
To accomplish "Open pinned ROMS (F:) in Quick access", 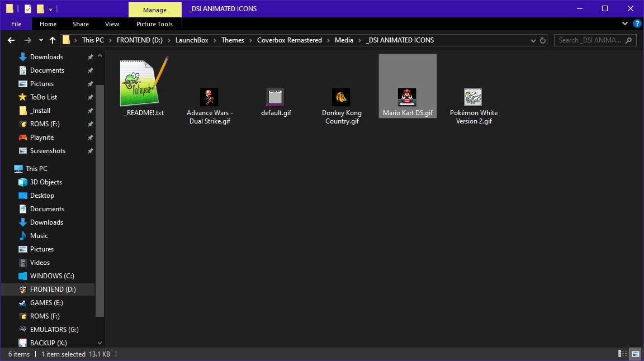I will point(45,124).
